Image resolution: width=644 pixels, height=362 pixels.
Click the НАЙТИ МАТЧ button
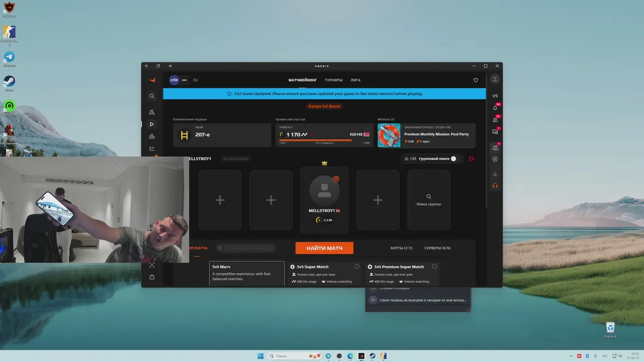coord(325,248)
